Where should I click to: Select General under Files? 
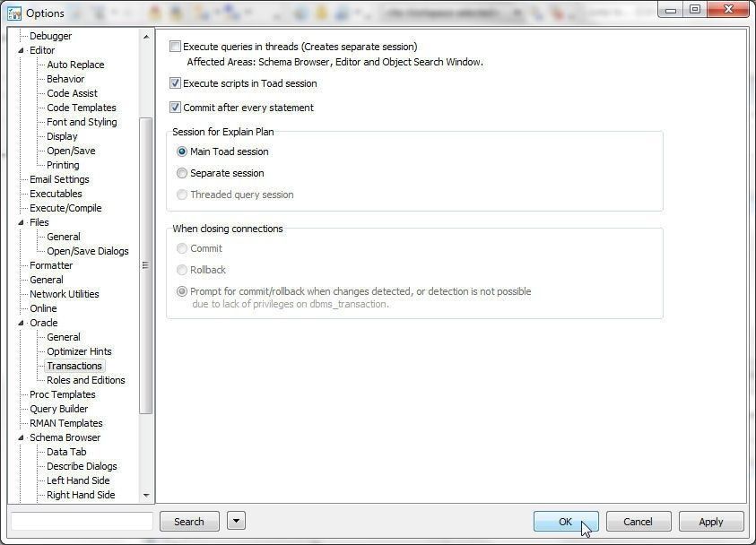(x=64, y=237)
